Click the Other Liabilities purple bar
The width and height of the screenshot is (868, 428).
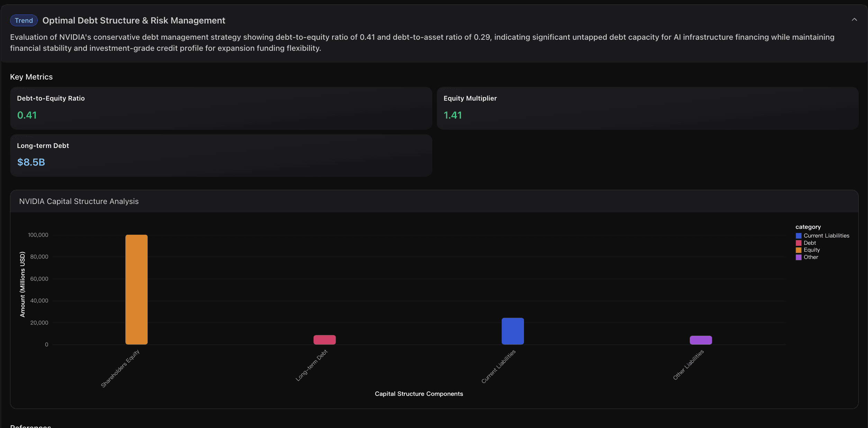tap(700, 340)
